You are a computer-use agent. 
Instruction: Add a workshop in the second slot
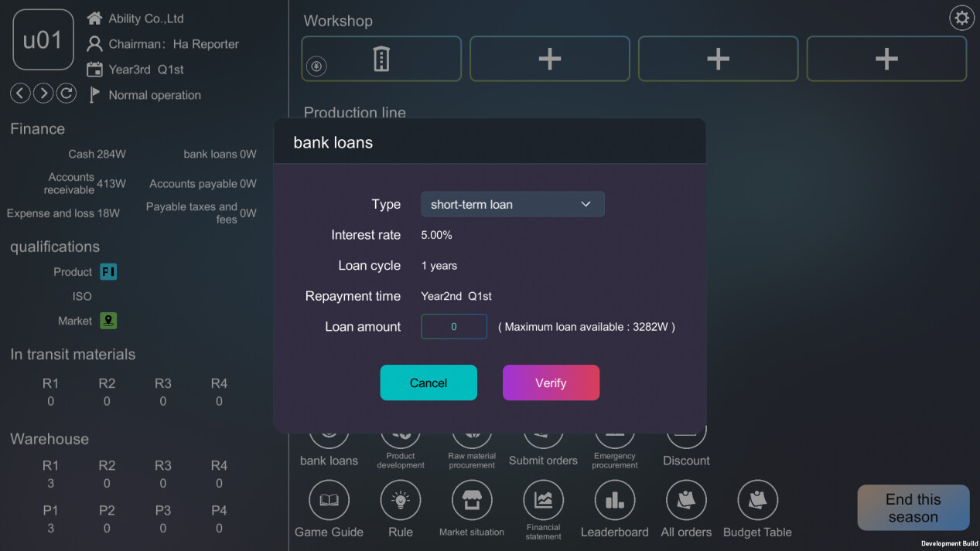point(549,59)
